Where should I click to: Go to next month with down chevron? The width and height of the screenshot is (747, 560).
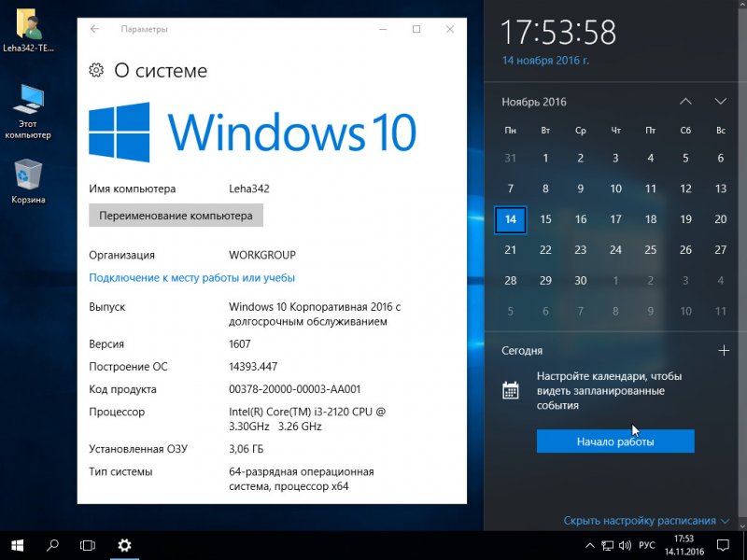click(720, 102)
